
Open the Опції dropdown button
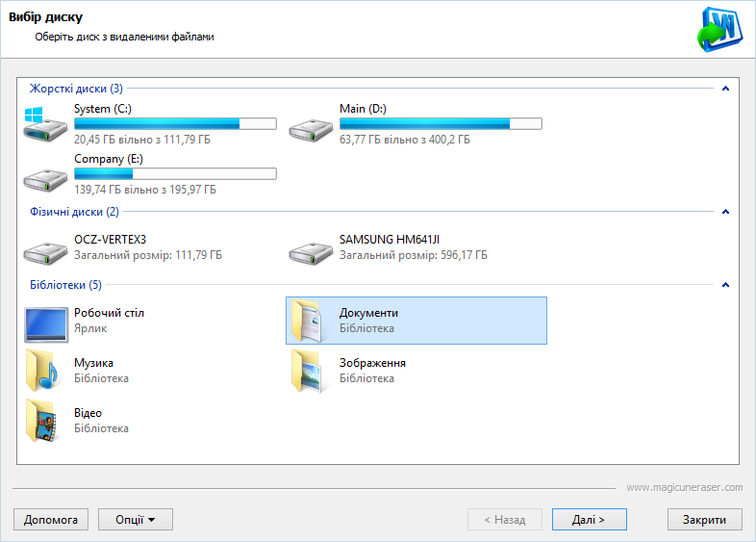[136, 519]
